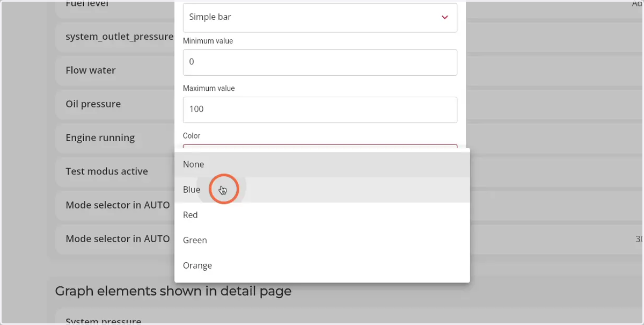
Task: Select the system_outlet_pressure row
Action: (115, 37)
